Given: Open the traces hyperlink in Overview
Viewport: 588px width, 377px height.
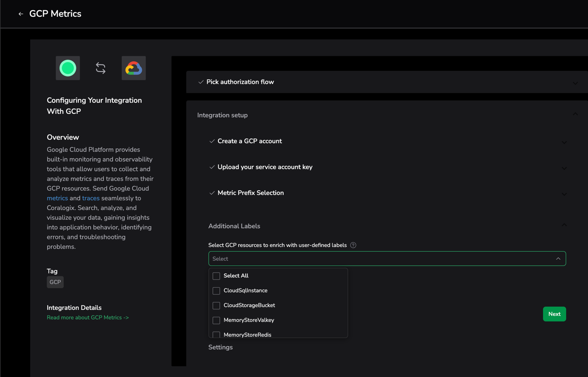Looking at the screenshot, I should pos(91,198).
